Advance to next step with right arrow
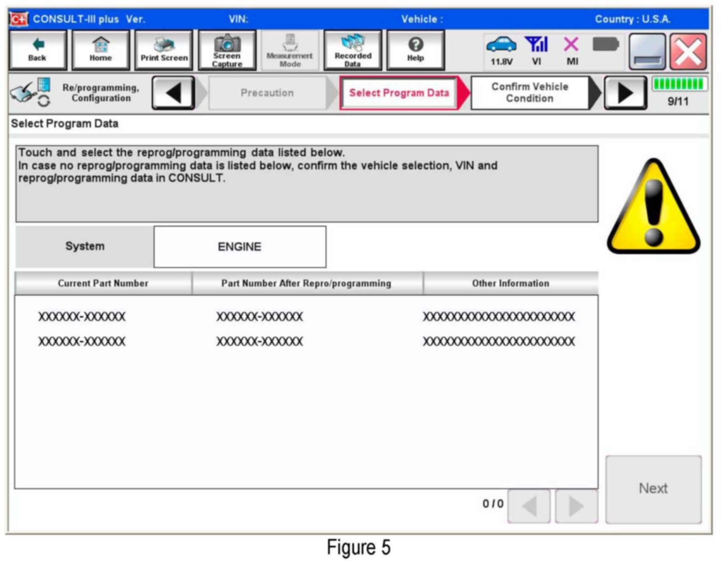Screen dimensions: 728x570 [x=625, y=93]
